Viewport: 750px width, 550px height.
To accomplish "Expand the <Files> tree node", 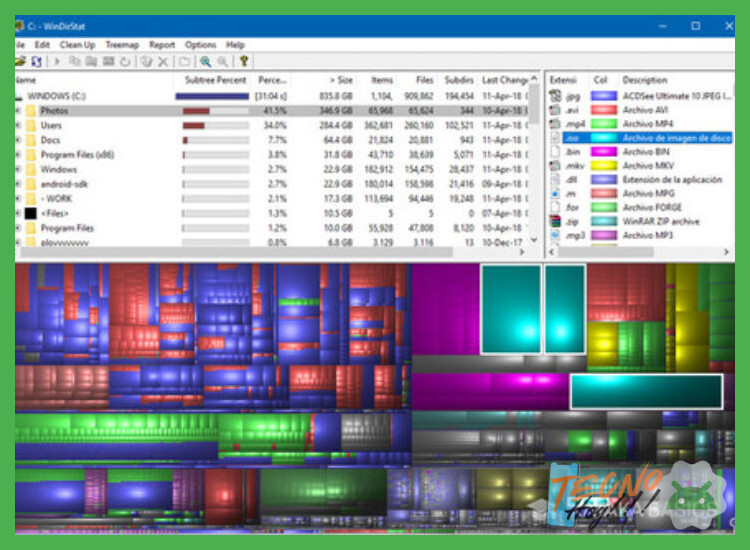I will click(18, 213).
